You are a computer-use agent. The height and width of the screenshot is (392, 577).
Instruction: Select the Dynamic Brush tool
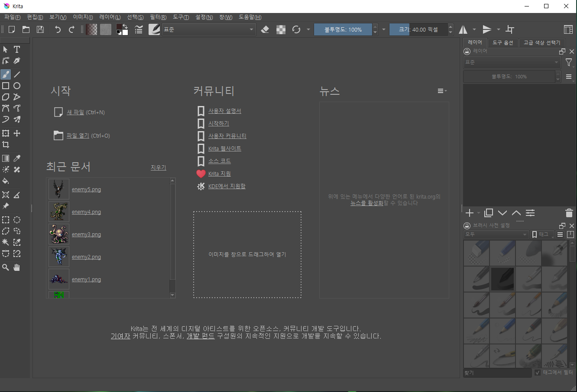(x=6, y=119)
